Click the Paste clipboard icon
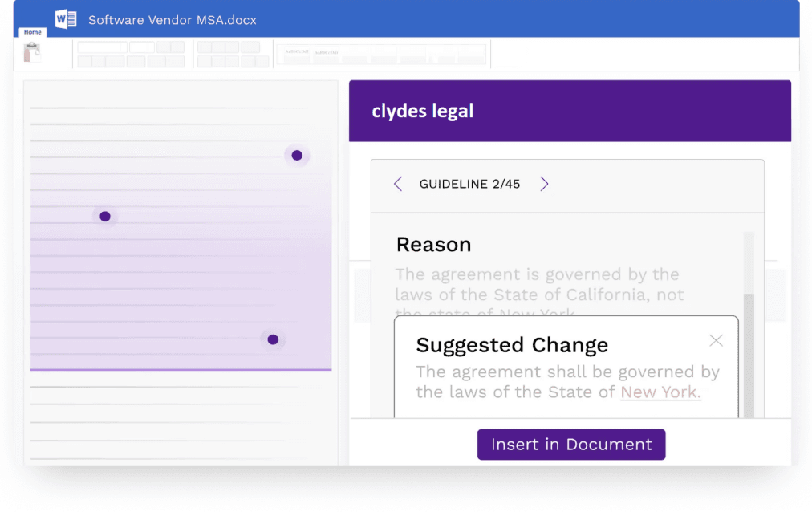This screenshot has height=512, width=812. point(32,52)
